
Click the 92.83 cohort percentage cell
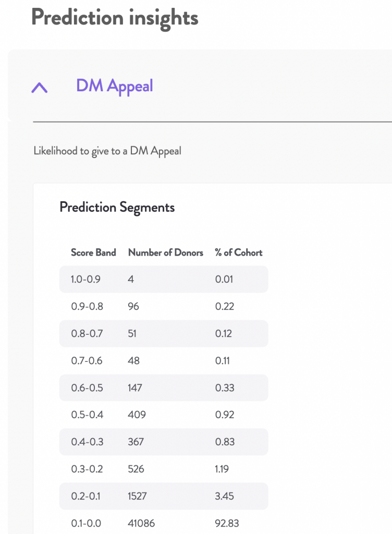coord(227,523)
